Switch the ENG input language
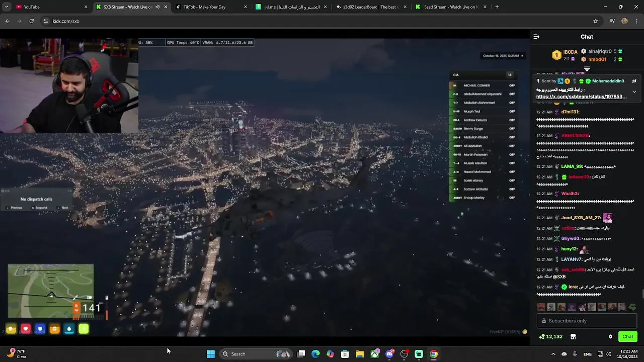Image resolution: width=644 pixels, height=362 pixels. click(x=587, y=354)
